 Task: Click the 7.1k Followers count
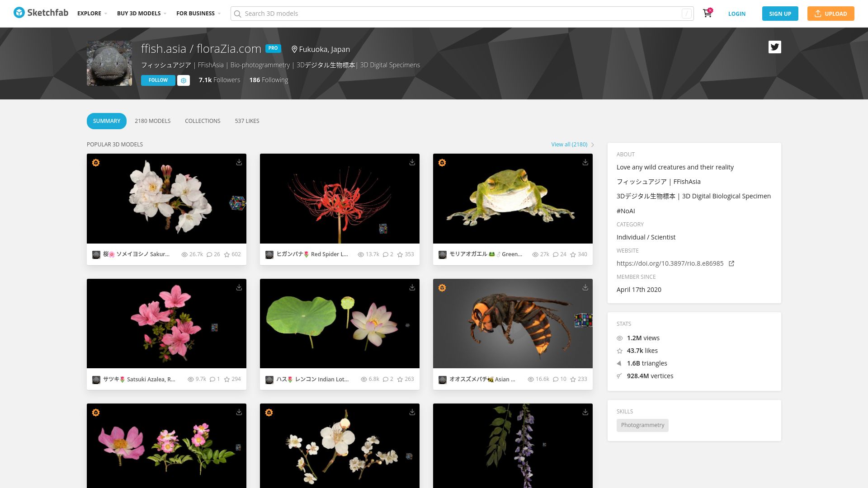219,80
